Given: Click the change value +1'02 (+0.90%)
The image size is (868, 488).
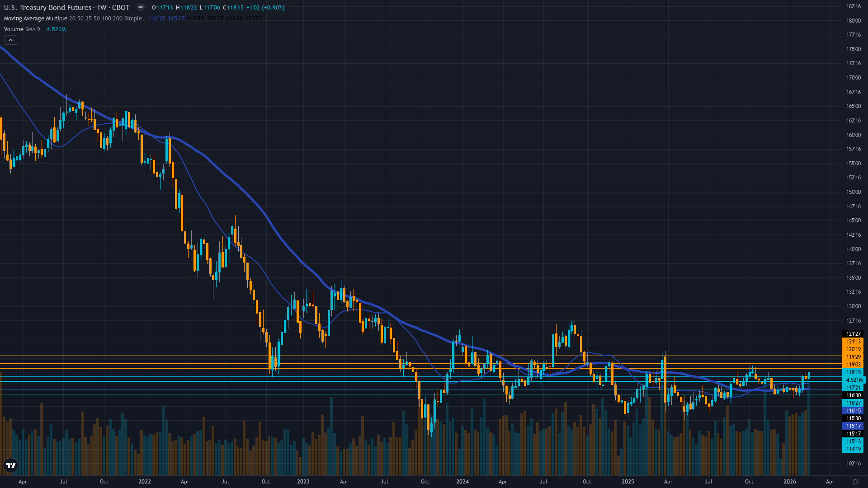Looking at the screenshot, I should point(265,8).
